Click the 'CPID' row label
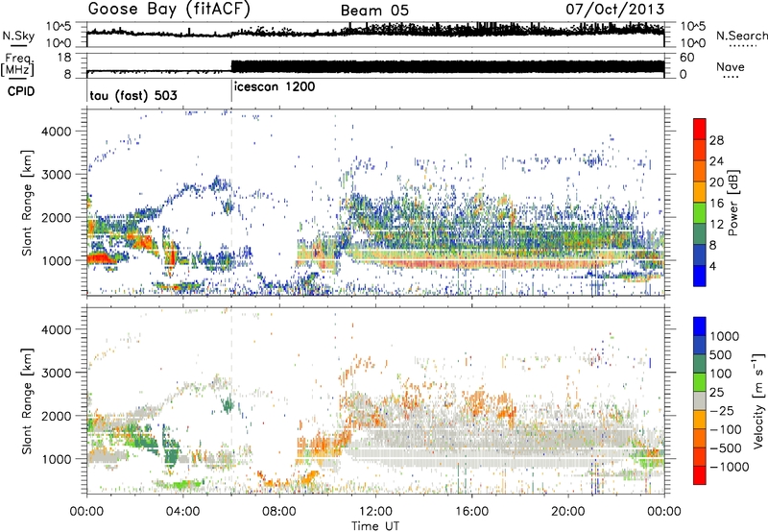The image size is (768, 532). point(21,91)
